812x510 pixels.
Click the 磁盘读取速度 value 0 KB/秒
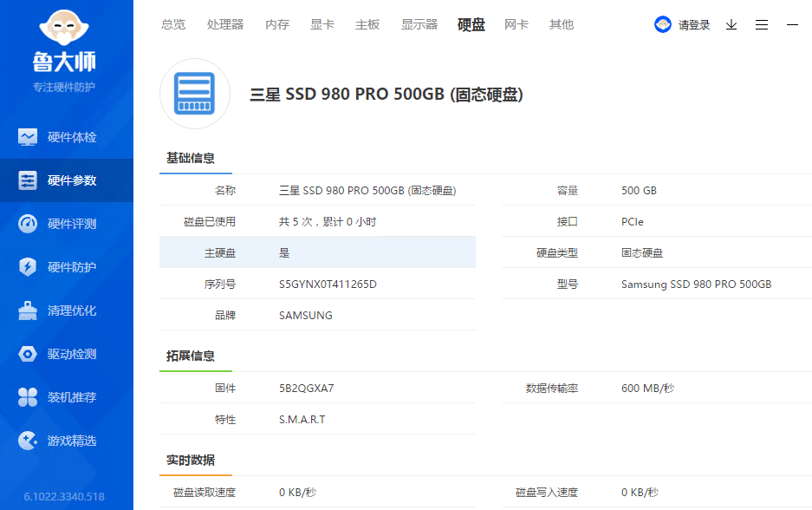[297, 493]
